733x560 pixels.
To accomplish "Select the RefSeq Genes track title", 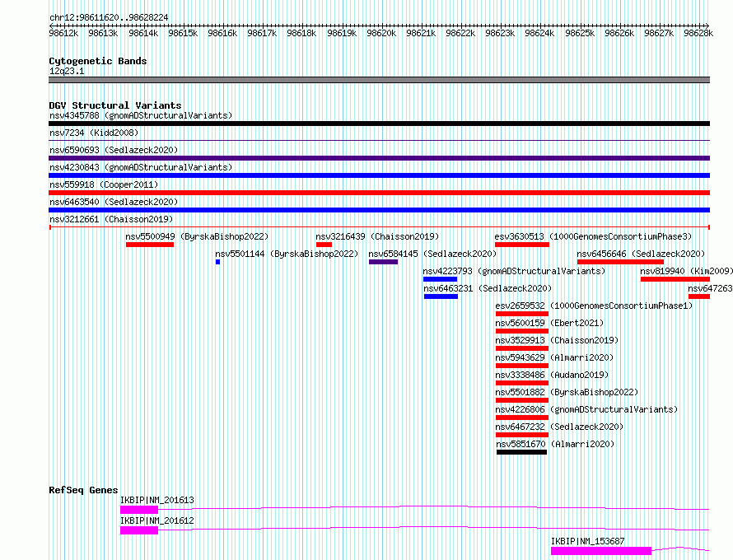I will coord(83,490).
